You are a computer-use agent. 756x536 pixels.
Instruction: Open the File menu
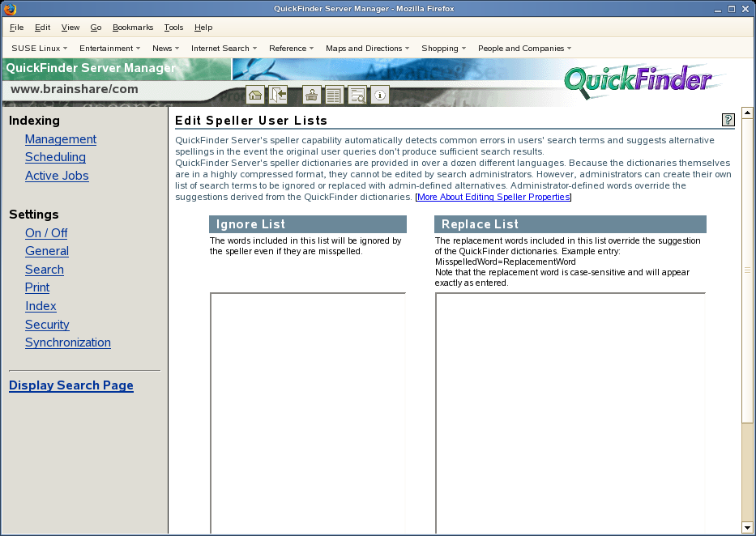click(16, 28)
